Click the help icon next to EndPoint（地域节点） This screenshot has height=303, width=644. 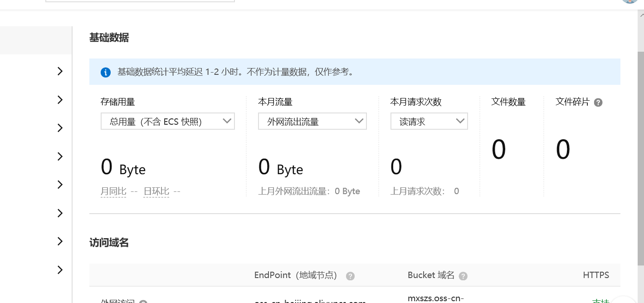pyautogui.click(x=350, y=276)
